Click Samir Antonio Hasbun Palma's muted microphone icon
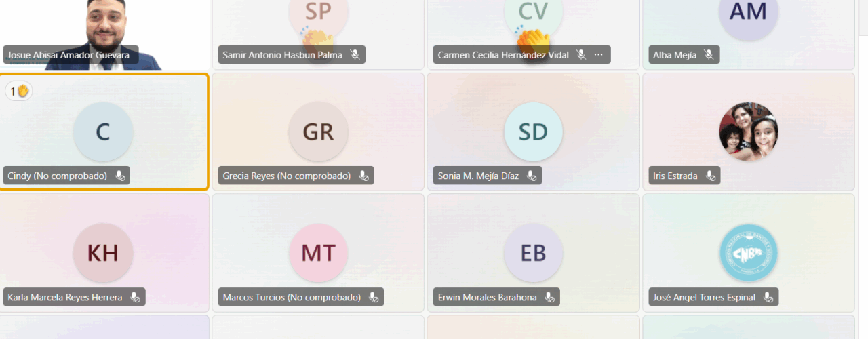The image size is (868, 339). (355, 55)
